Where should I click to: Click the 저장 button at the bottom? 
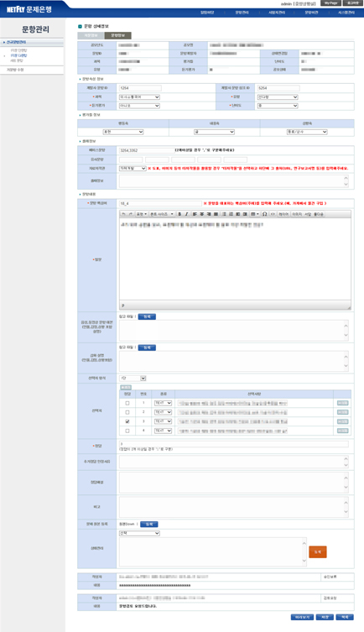click(x=325, y=617)
